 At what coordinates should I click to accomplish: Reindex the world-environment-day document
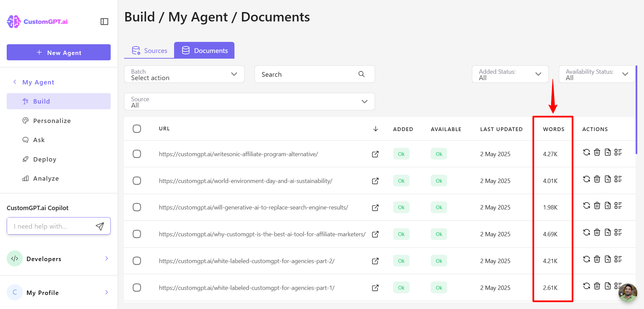pos(587,179)
